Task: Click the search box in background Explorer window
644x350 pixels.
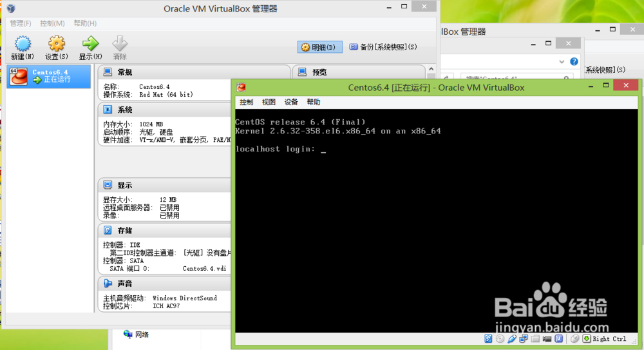Action: click(515, 77)
